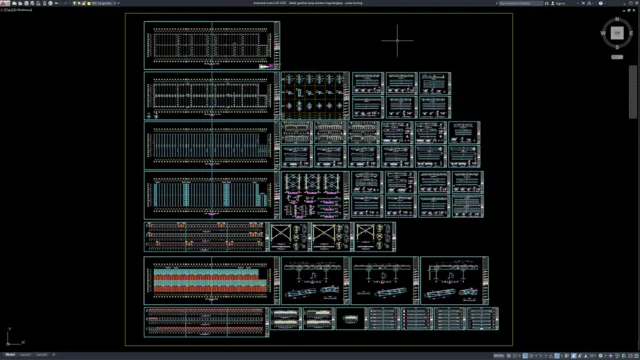Click the isolate objects icon in status bar
The width and height of the screenshot is (640, 360).
(x=617, y=356)
